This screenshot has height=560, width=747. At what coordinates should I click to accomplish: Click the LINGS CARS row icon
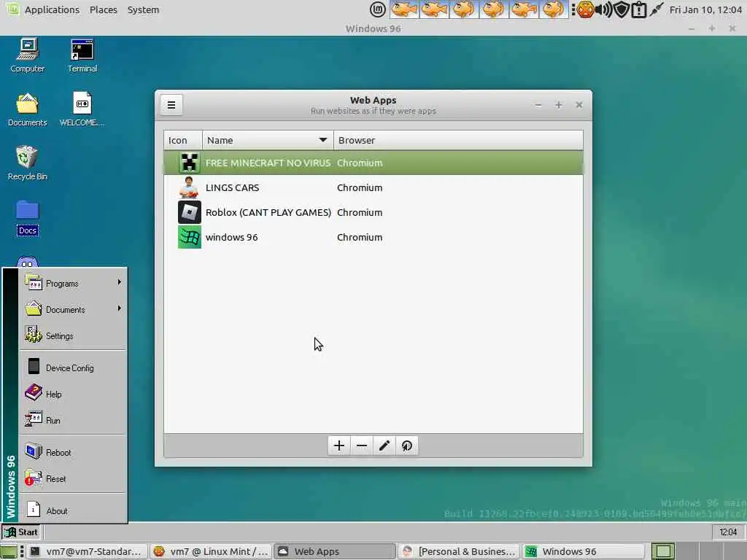point(189,187)
